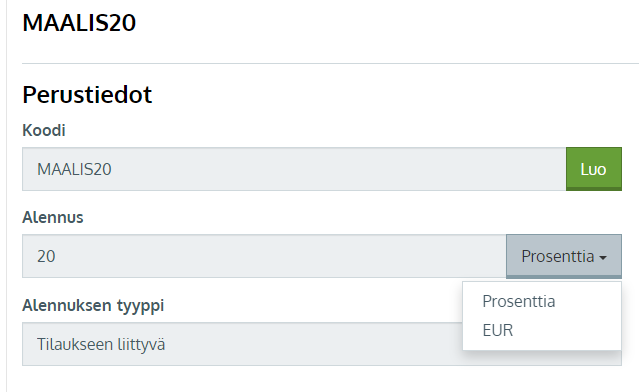Image resolution: width=639 pixels, height=392 pixels.
Task: Open the Prosenttia unit dropdown button
Action: (x=564, y=256)
